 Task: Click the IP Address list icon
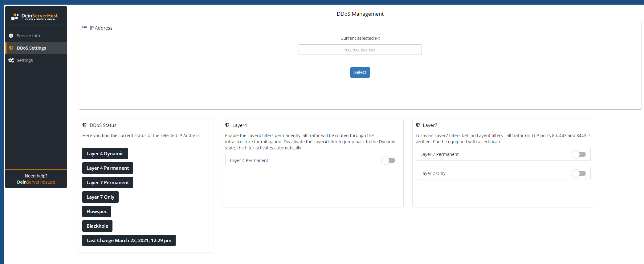coord(84,28)
